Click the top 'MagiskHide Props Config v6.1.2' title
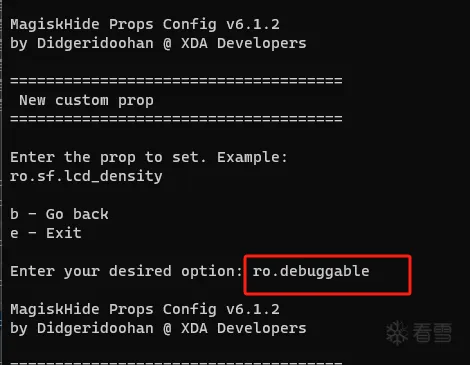The height and width of the screenshot is (365, 470). click(x=145, y=24)
